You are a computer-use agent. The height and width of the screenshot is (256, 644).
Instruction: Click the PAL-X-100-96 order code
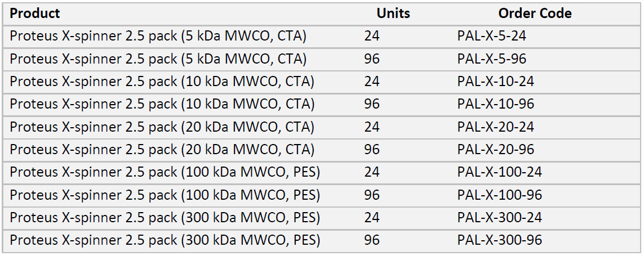tap(499, 195)
